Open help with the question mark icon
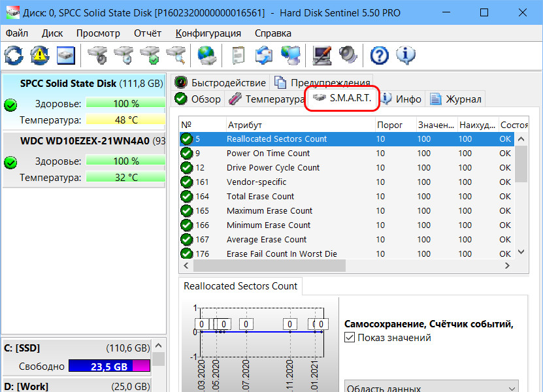Screen dimensions: 543x392 tap(379, 55)
